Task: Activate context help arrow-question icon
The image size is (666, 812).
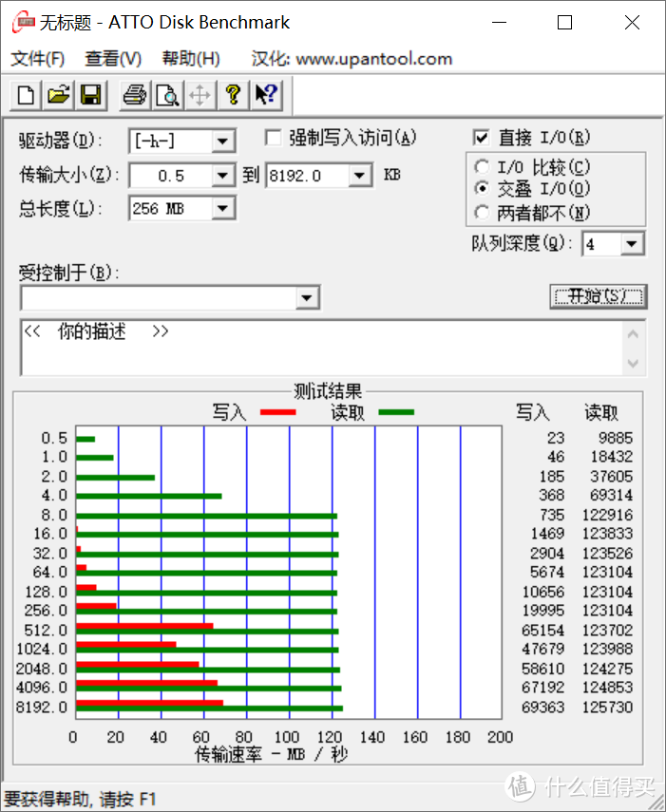Action: coord(266,95)
